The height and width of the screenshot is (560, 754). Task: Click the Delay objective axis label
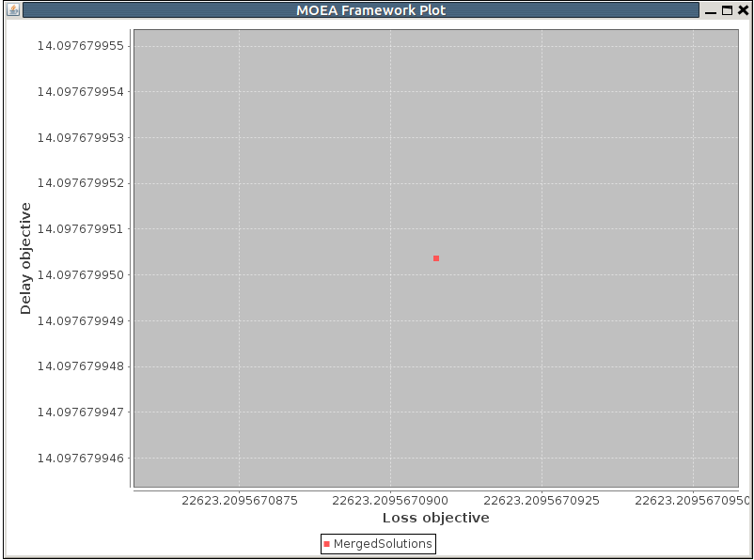[22, 256]
